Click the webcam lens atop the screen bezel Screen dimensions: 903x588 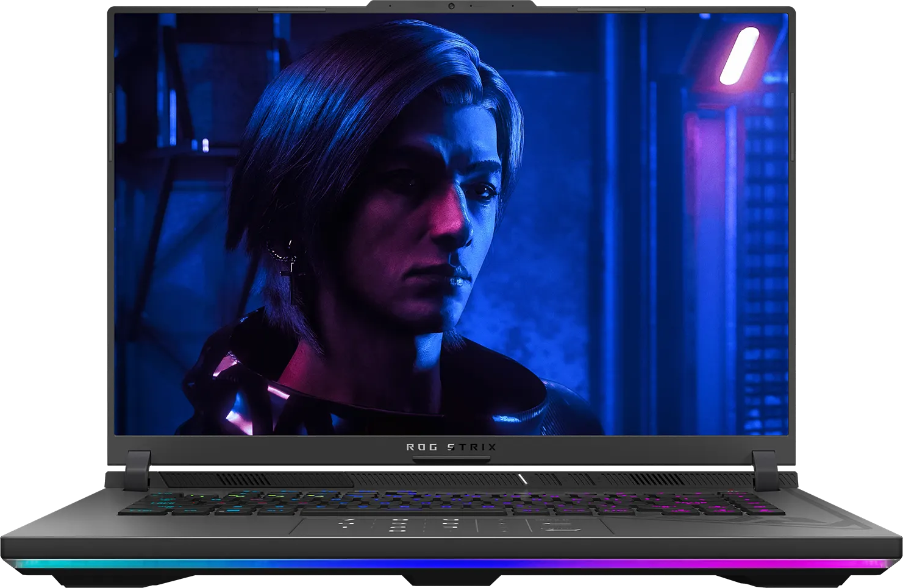451,6
